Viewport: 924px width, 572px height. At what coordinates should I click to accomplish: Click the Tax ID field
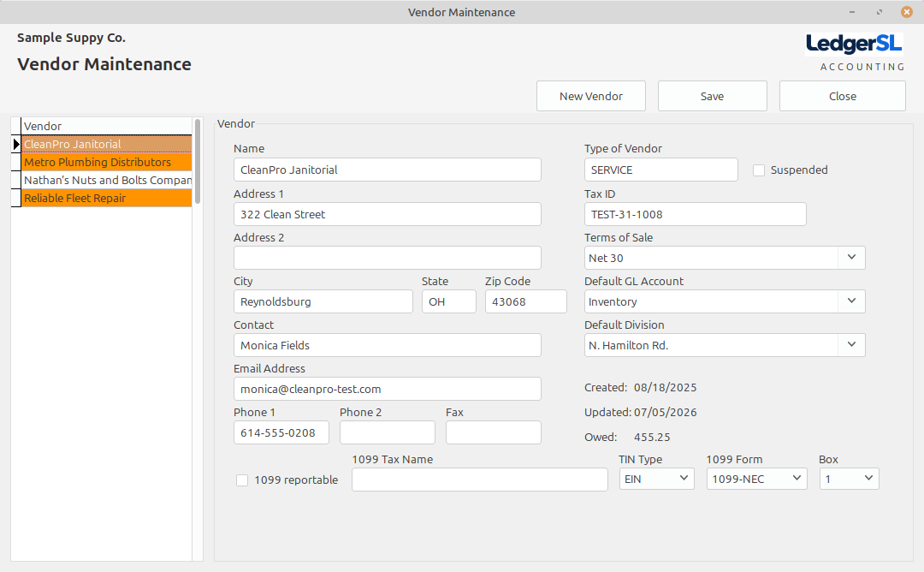[x=695, y=214]
